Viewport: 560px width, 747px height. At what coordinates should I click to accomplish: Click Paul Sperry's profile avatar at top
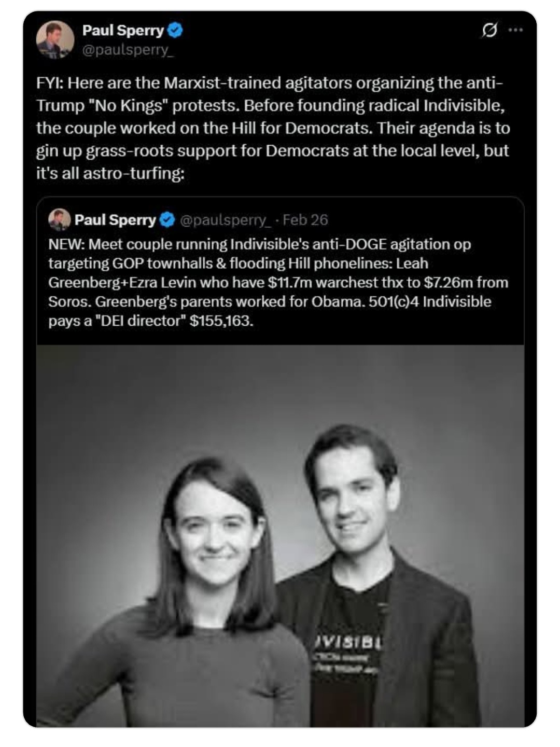pos(55,39)
